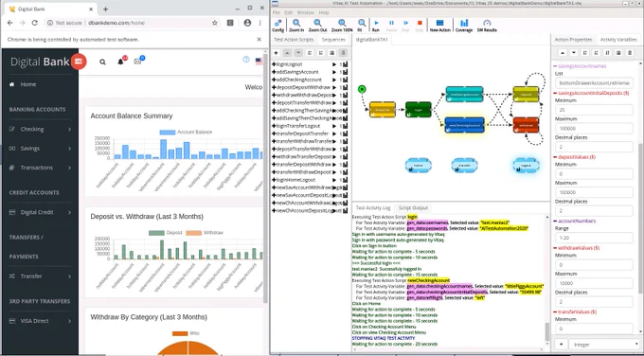Click the red Stop toolbar button
The image size is (644, 356).
tap(420, 26)
